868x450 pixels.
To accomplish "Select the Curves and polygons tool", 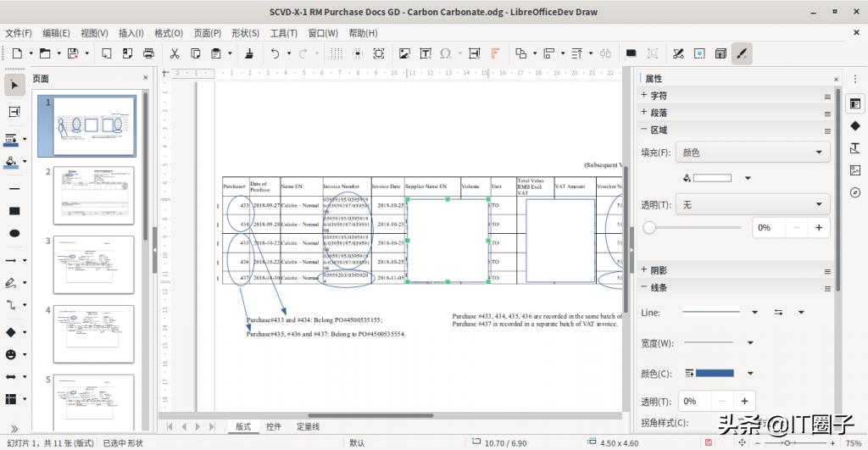I will click(x=11, y=283).
